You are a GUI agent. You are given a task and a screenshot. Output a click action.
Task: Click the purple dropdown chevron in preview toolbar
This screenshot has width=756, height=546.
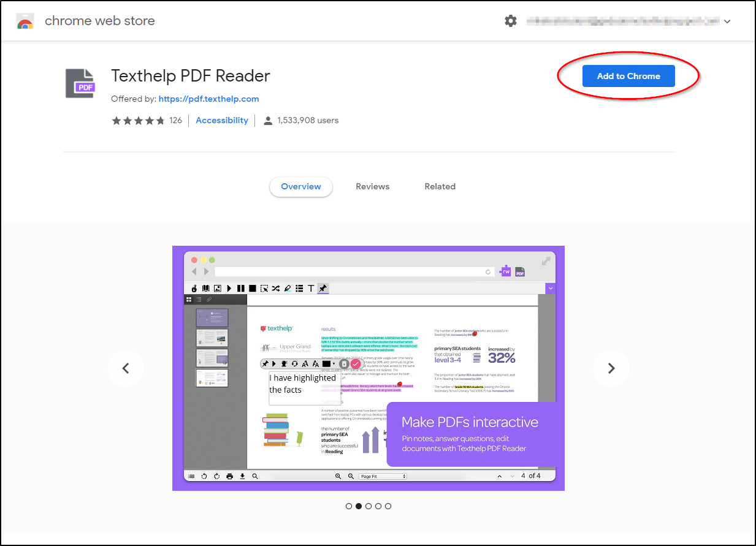coord(550,288)
